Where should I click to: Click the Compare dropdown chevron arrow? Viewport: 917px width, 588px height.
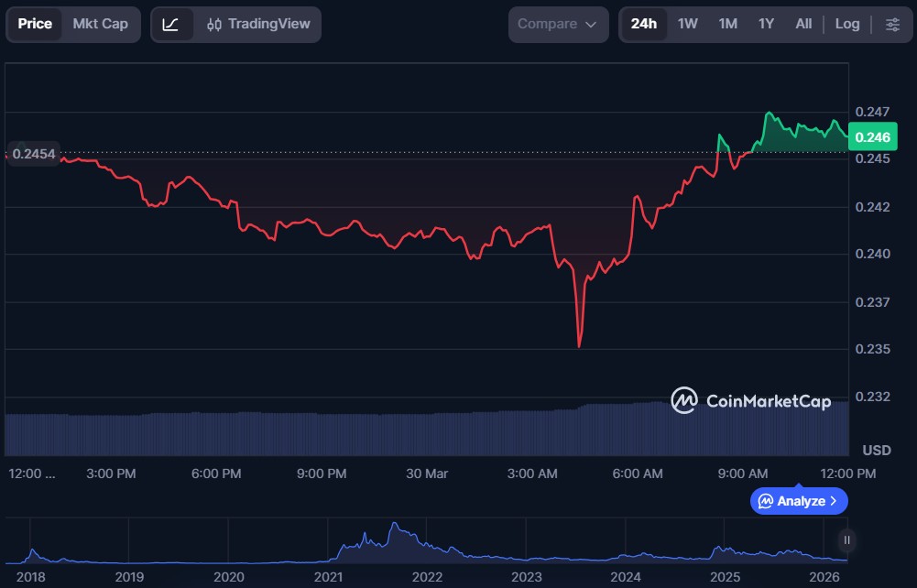click(591, 24)
